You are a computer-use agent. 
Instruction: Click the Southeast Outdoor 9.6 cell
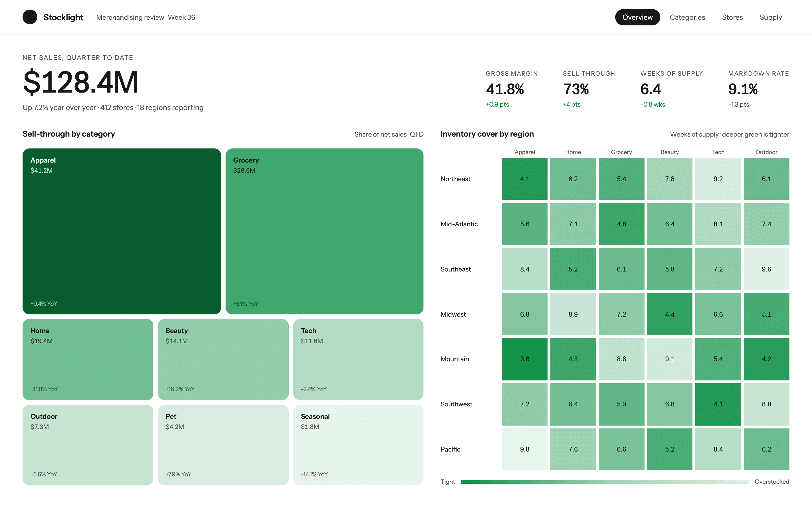766,269
